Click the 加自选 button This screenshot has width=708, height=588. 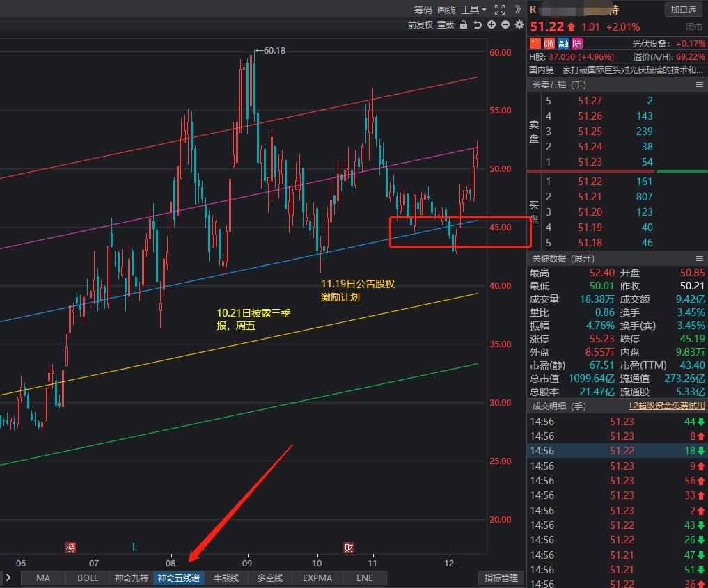(x=683, y=10)
